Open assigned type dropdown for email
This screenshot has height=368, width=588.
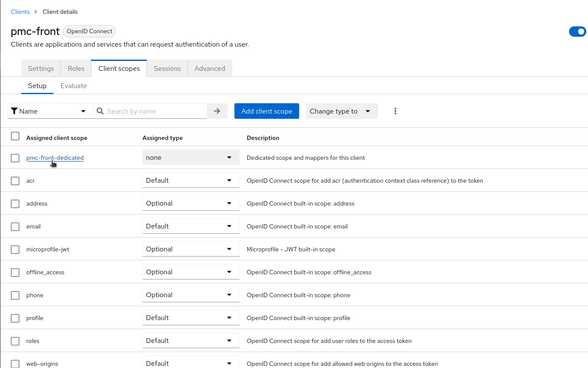click(190, 226)
